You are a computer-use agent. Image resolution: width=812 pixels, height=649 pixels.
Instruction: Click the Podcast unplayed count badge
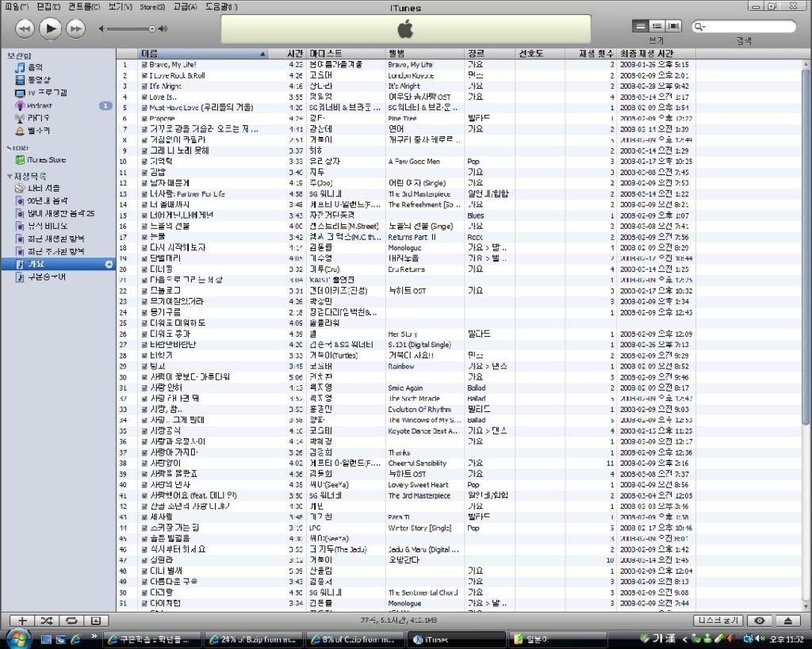click(105, 105)
